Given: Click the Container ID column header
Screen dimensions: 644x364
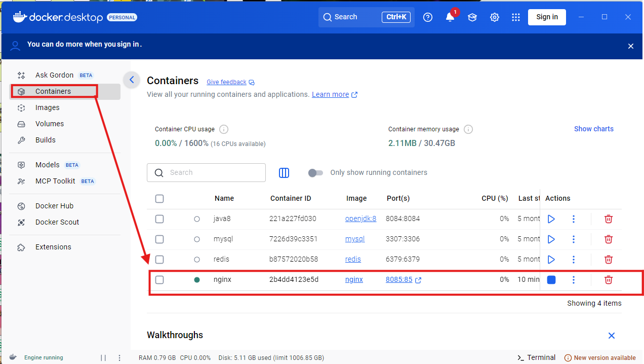Looking at the screenshot, I should coord(291,198).
